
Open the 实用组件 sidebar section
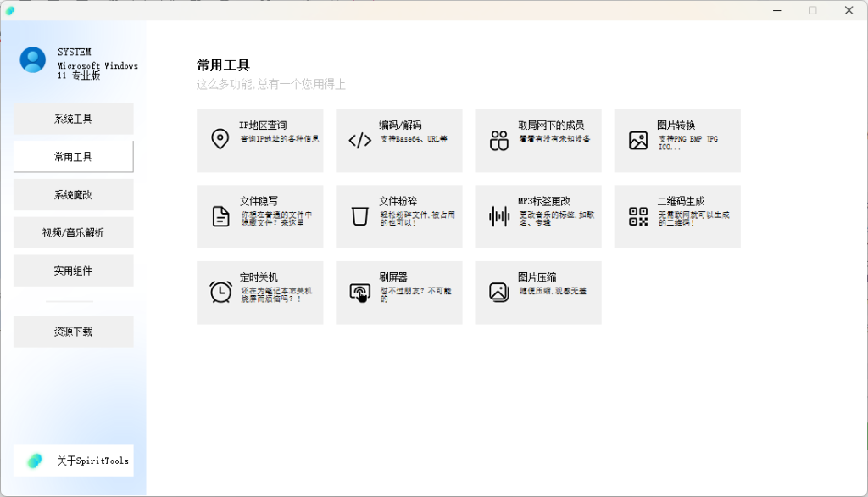click(73, 271)
